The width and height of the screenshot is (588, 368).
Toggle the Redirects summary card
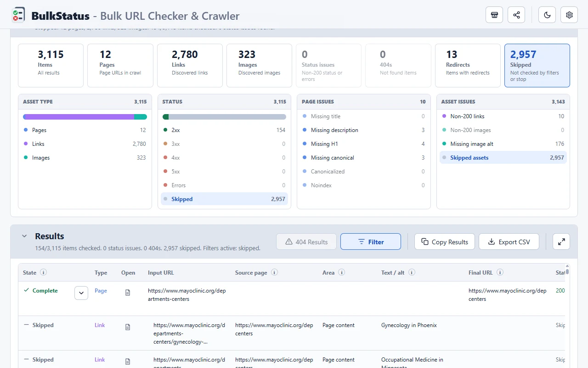click(x=468, y=65)
